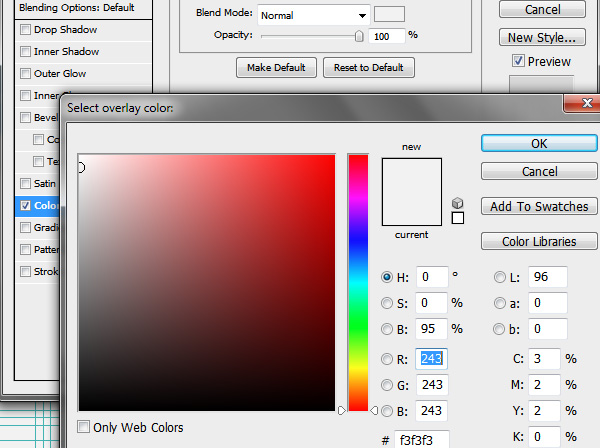Image resolution: width=600 pixels, height=448 pixels.
Task: Click the S saturation value field
Action: (432, 303)
